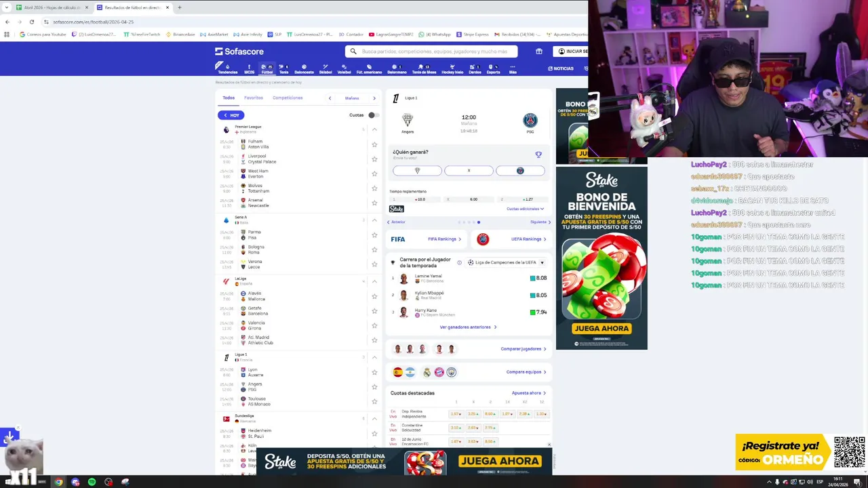Image resolution: width=868 pixels, height=488 pixels.
Task: Open Ver ganadores anteriores
Action: click(x=468, y=327)
